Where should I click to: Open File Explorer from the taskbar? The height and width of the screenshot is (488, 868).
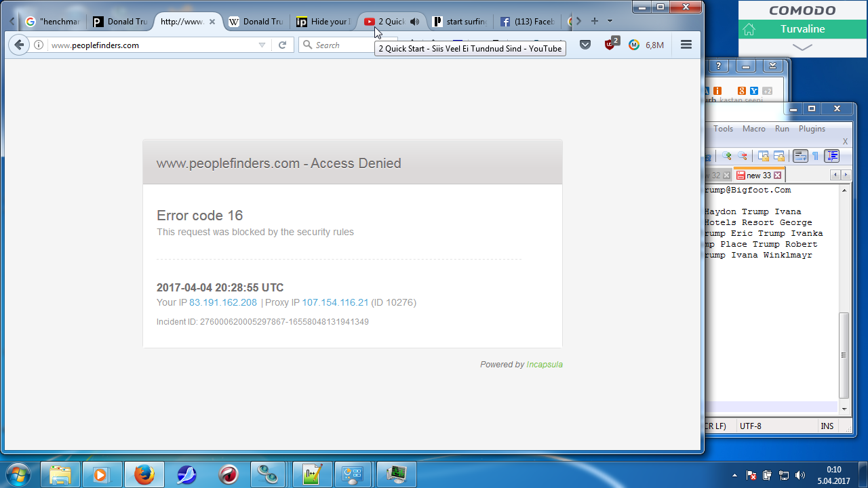pos(60,474)
